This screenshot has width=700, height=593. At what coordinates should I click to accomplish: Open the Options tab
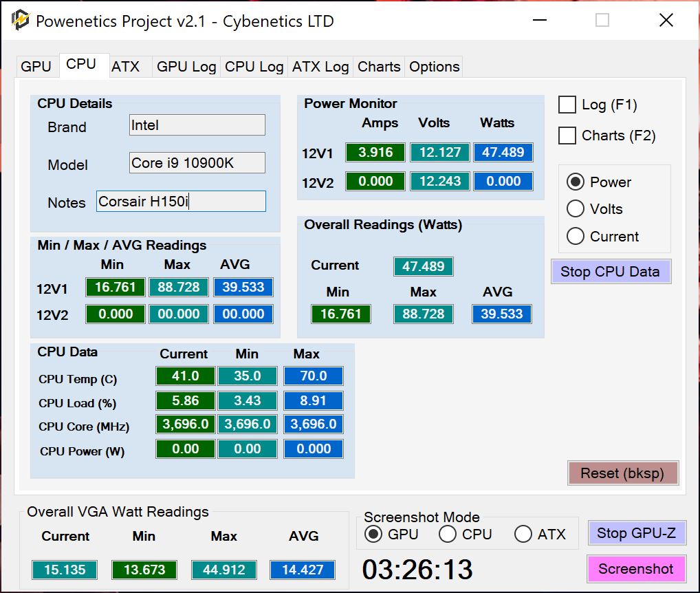point(434,67)
